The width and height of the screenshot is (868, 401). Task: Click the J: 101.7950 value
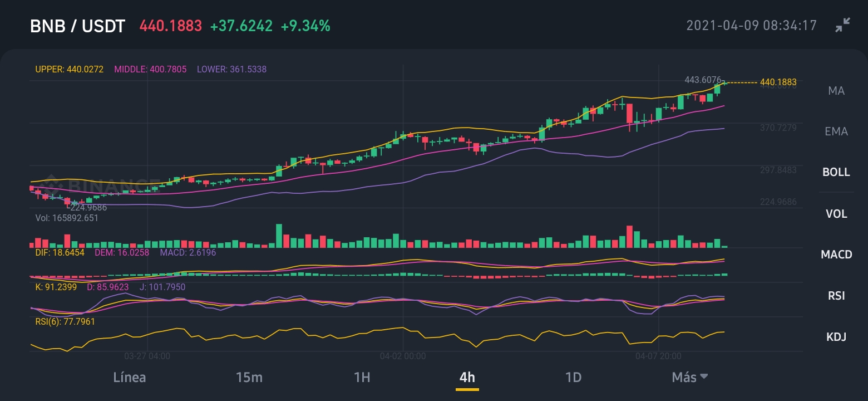[x=162, y=287]
